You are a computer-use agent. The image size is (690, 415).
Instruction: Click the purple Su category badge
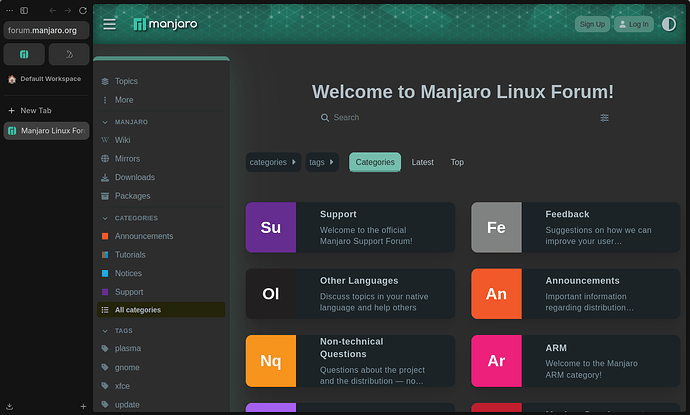pos(271,228)
